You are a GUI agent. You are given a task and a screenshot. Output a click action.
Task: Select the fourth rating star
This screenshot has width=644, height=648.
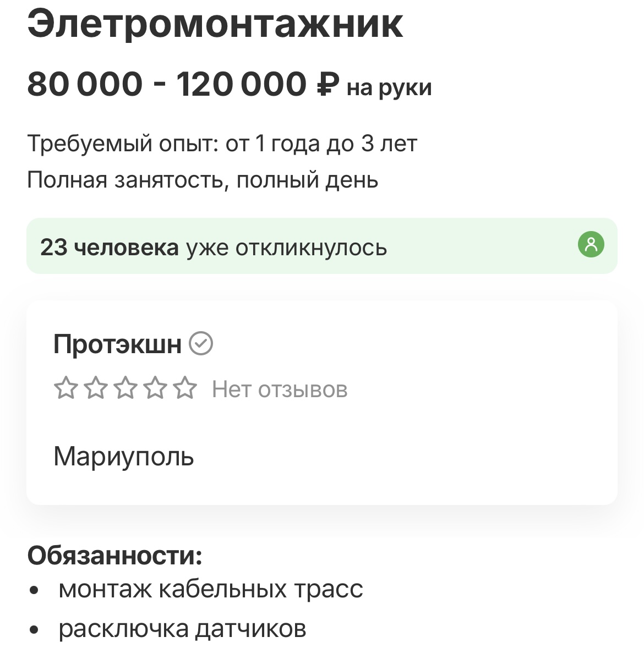(x=156, y=388)
